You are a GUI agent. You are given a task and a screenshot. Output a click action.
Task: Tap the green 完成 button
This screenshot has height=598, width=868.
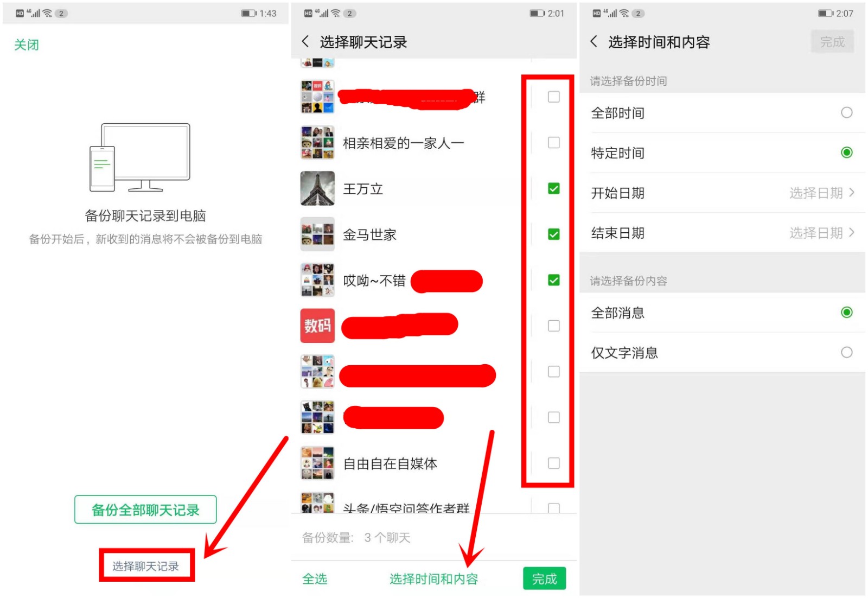[x=544, y=578]
